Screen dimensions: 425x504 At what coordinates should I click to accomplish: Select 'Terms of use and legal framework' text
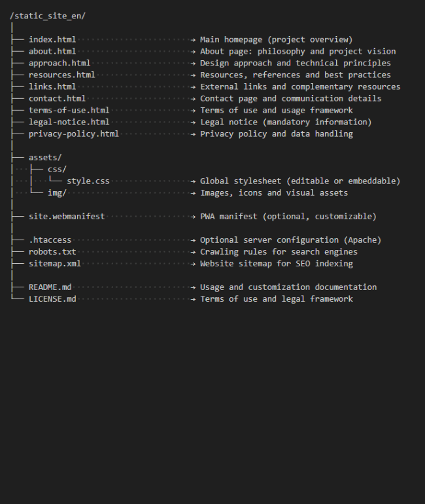coord(277,299)
